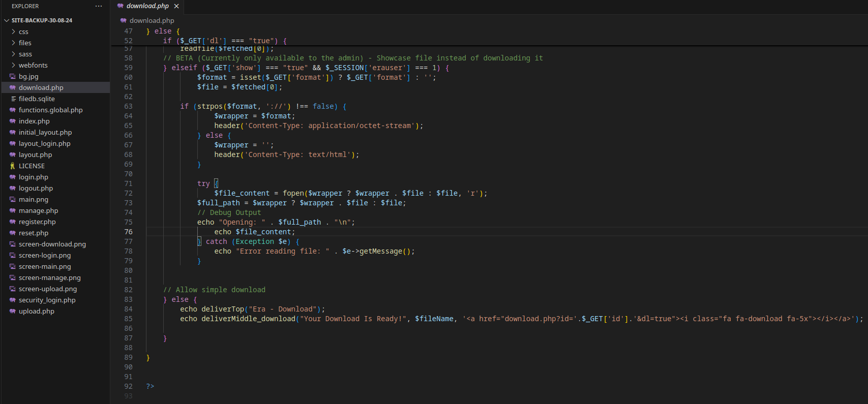The width and height of the screenshot is (868, 404).
Task: Close the download.php editor tab
Action: point(176,6)
